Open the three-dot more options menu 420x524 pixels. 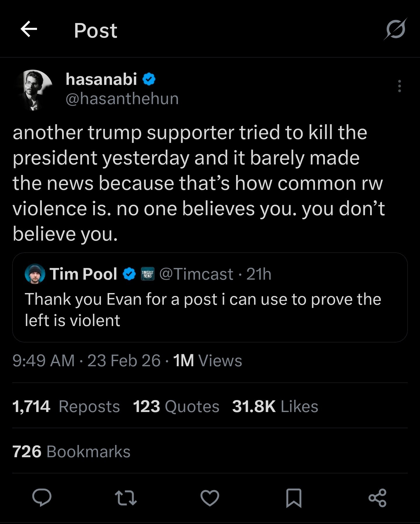[x=399, y=86]
